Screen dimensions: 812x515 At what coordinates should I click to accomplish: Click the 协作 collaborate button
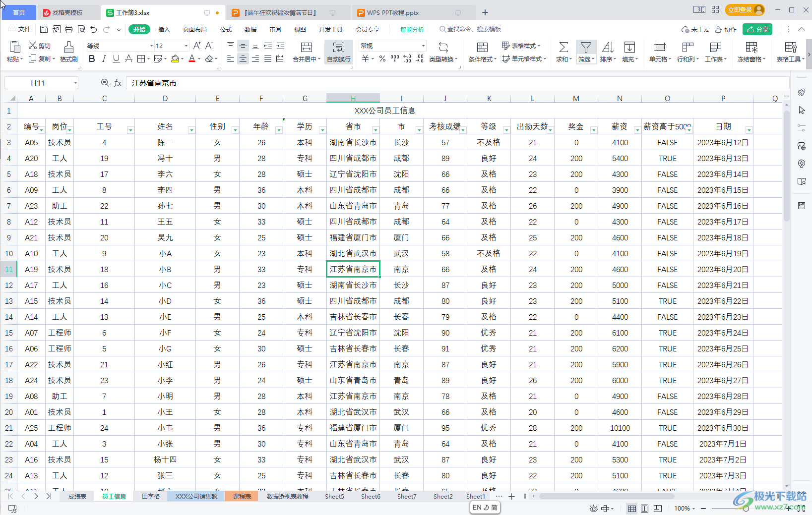726,29
